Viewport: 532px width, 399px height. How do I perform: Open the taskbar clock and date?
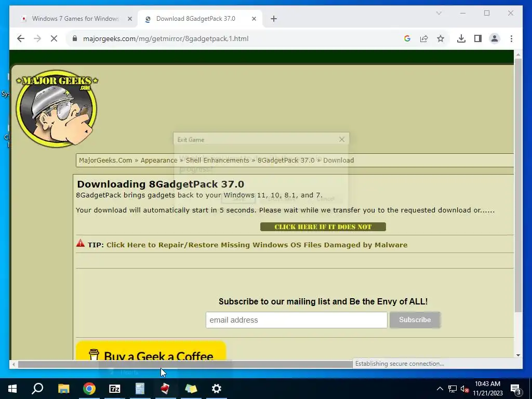tap(487, 389)
